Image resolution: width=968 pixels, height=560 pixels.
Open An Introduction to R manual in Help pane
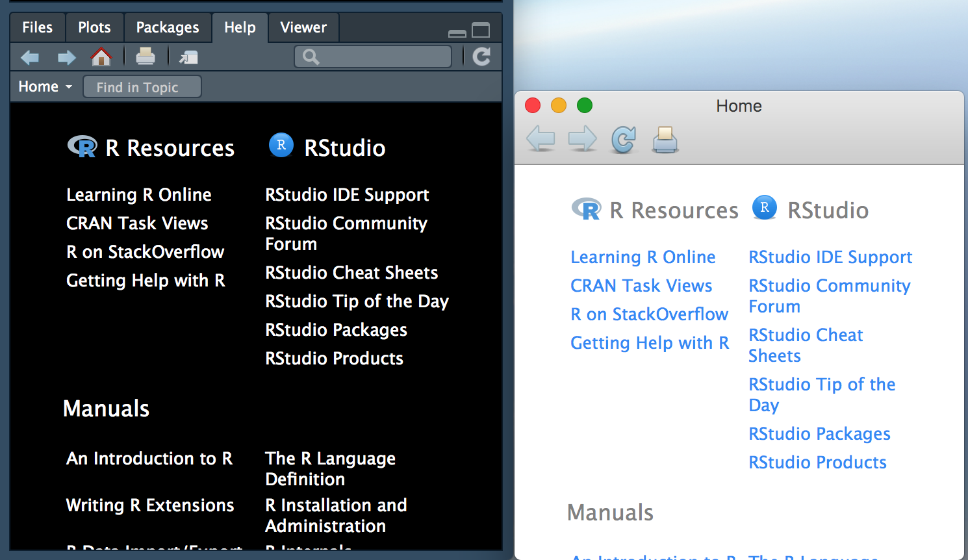(x=149, y=459)
